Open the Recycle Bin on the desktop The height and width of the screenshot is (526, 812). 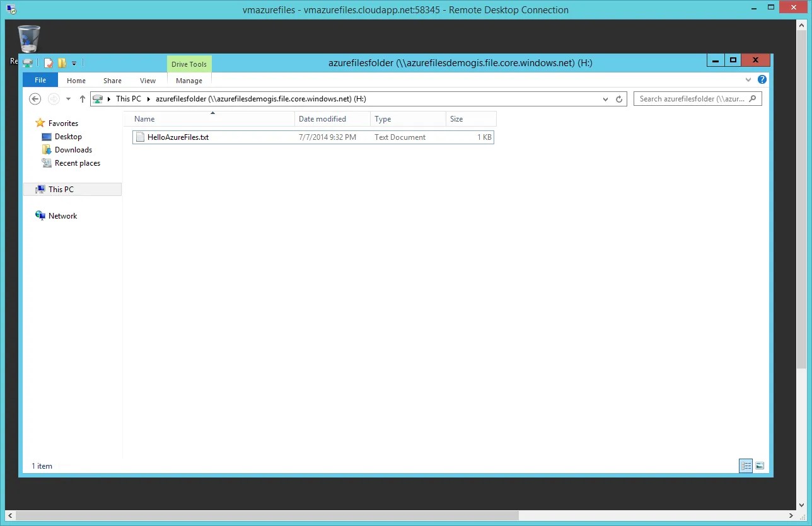(29, 39)
